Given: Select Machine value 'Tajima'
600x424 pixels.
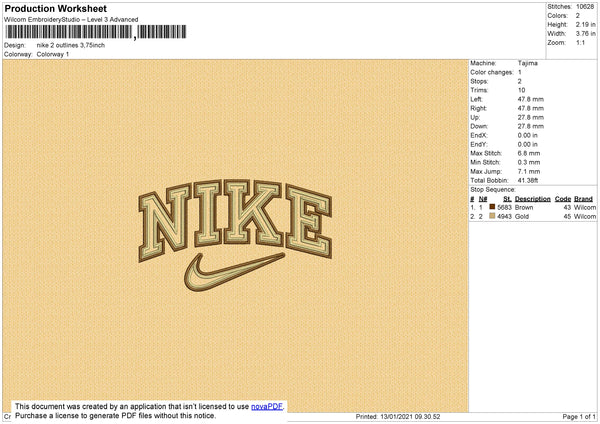Looking at the screenshot, I should pyautogui.click(x=528, y=63).
